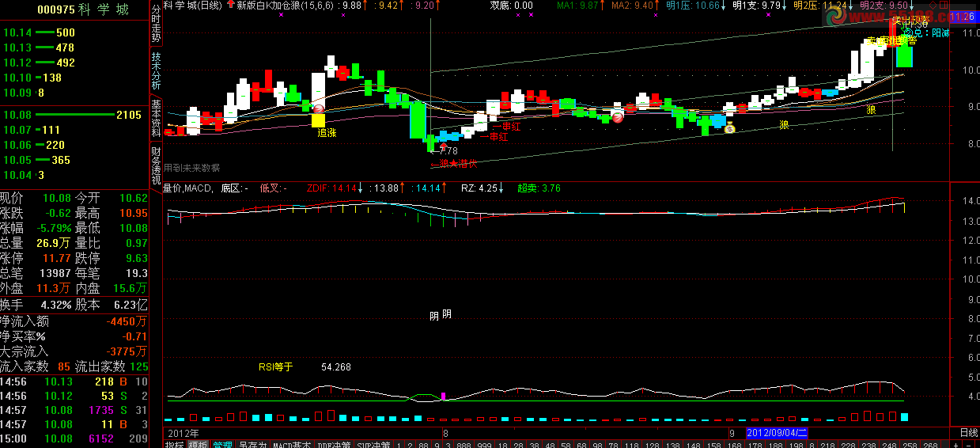Screen dimensions: 980x448
Task: Click the 14:57 trade row with 1735
Action: tap(75, 410)
